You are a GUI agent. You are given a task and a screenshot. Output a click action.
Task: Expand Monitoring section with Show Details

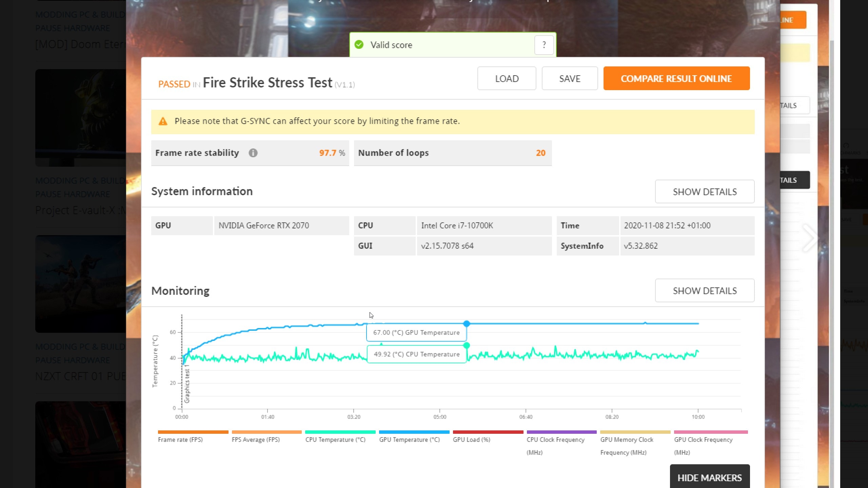tap(705, 290)
